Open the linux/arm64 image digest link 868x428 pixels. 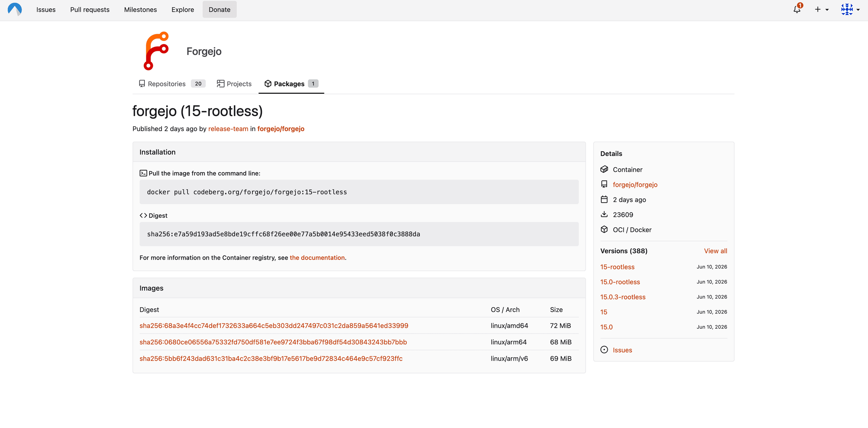(273, 342)
